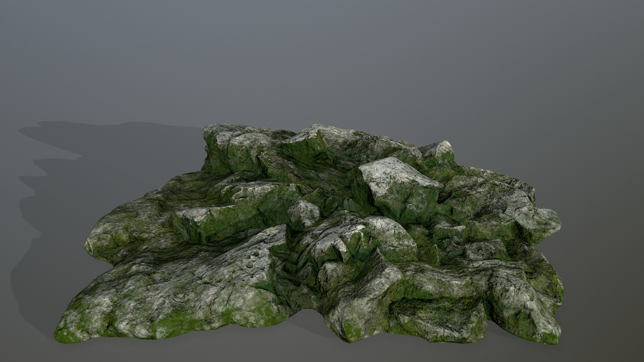Click the empty gray background above the rocks

pyautogui.click(x=322, y=54)
